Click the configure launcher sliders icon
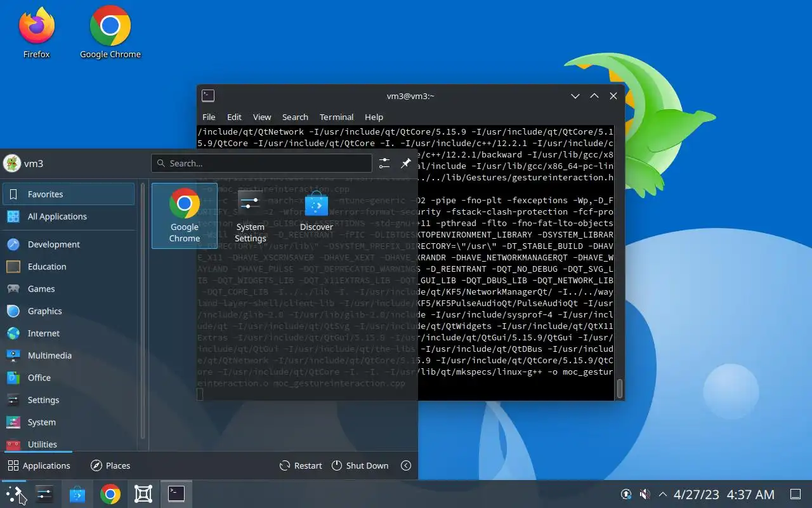The width and height of the screenshot is (812, 508). (384, 163)
